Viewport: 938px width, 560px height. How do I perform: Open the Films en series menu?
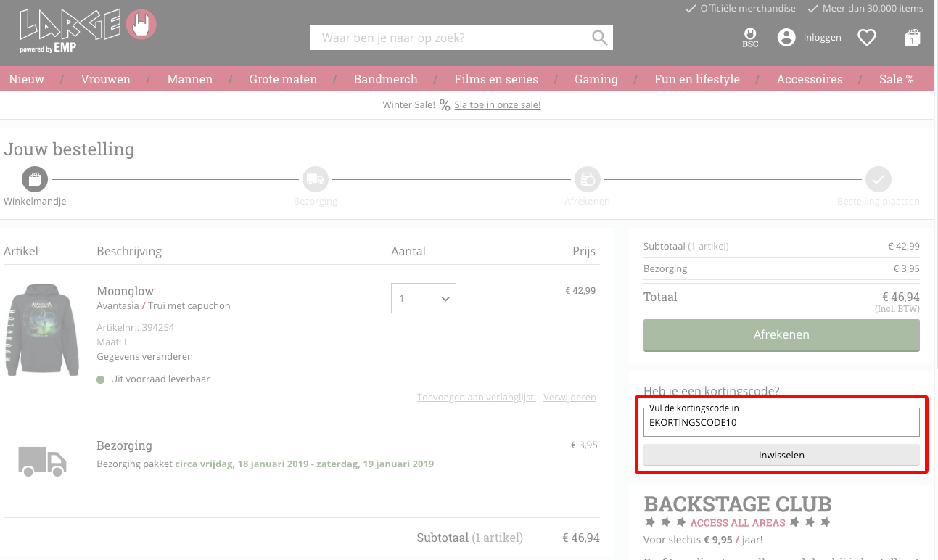[496, 79]
